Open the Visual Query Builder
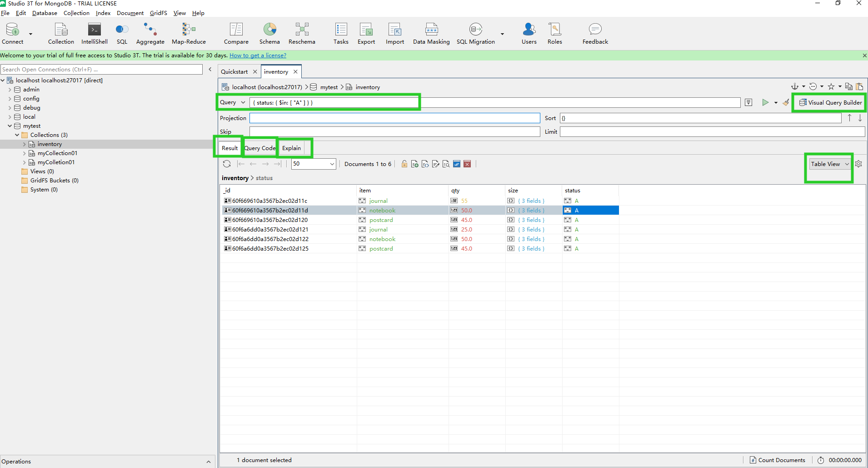 click(x=830, y=102)
